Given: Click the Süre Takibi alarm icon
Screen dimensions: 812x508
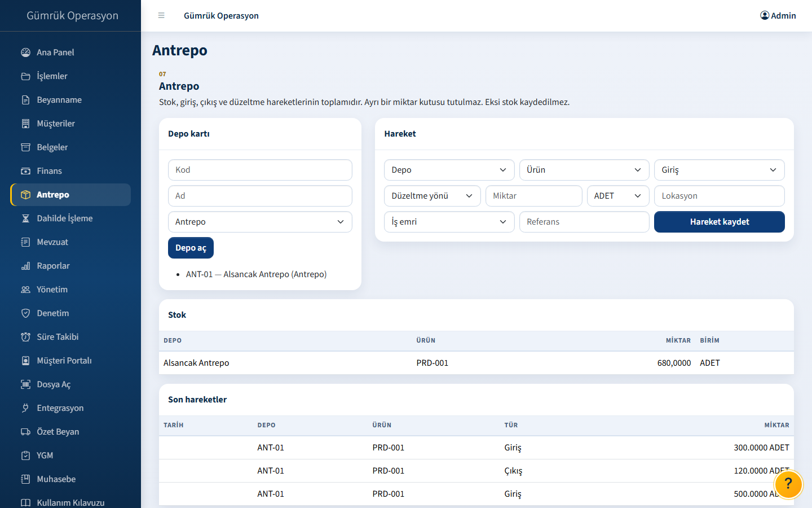Looking at the screenshot, I should pos(25,337).
